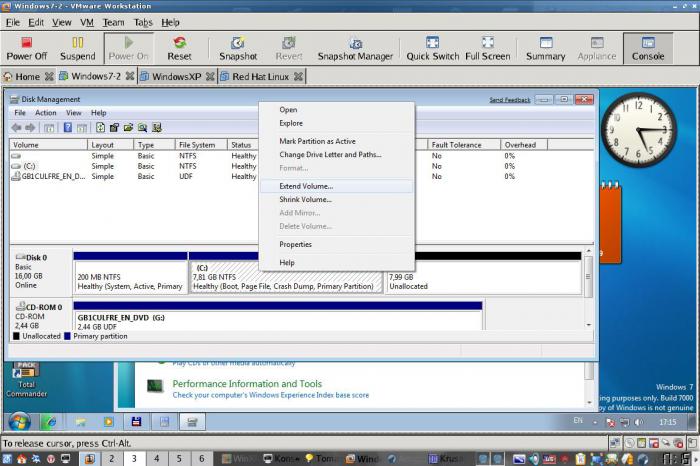Choose Extend Volume from context menu
This screenshot has width=700, height=466.
[337, 186]
